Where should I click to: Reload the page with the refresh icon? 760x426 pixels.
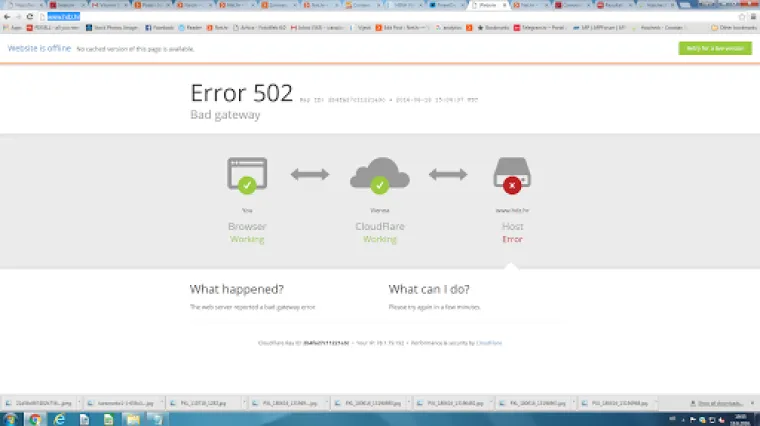(30, 17)
